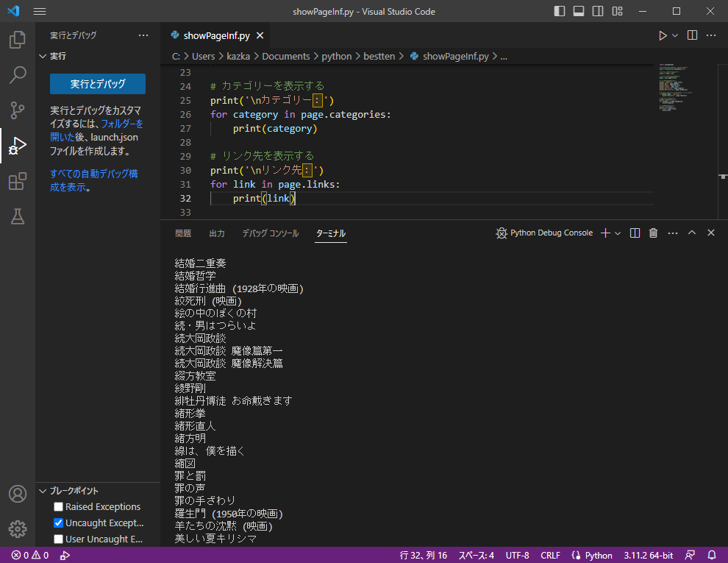Change indentation スペース: 4 setting
728x563 pixels.
(477, 555)
